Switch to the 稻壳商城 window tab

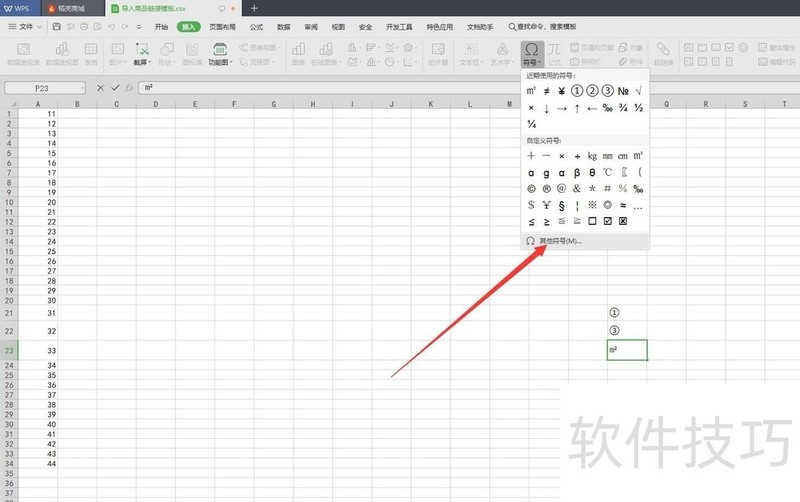[x=71, y=8]
